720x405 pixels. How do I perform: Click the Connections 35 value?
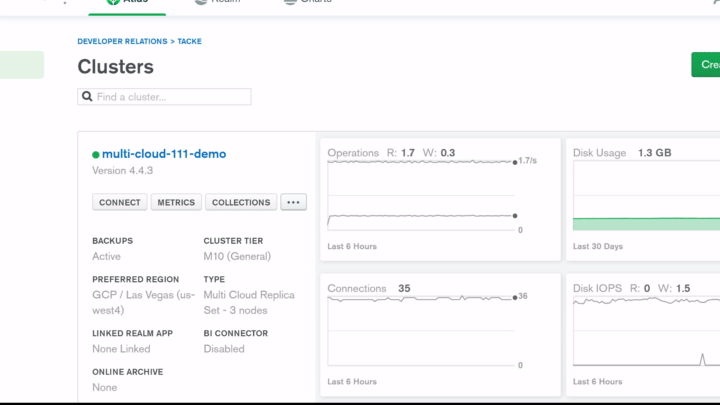click(404, 288)
